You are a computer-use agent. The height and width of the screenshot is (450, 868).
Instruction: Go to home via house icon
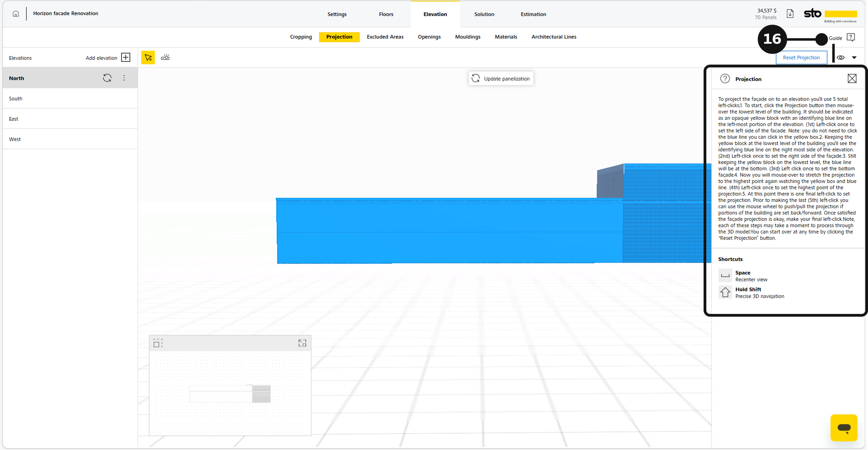coord(15,14)
